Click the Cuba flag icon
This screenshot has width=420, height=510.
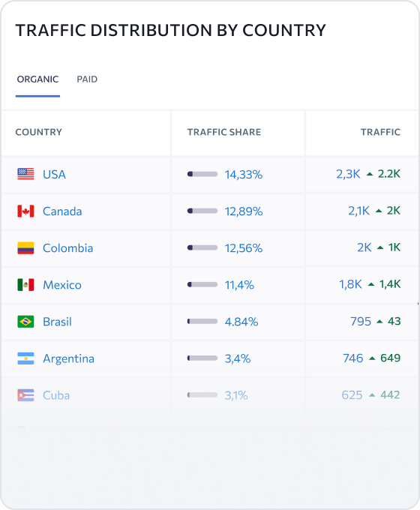[x=25, y=395]
